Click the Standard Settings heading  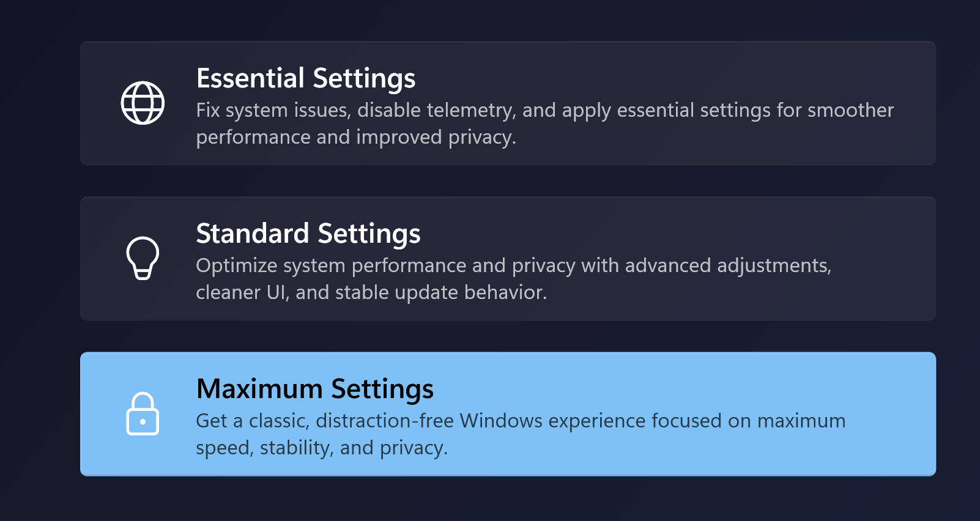(x=308, y=234)
